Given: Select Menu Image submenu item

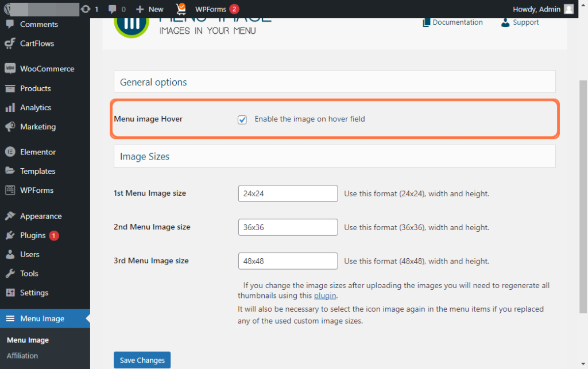Looking at the screenshot, I should click(28, 340).
